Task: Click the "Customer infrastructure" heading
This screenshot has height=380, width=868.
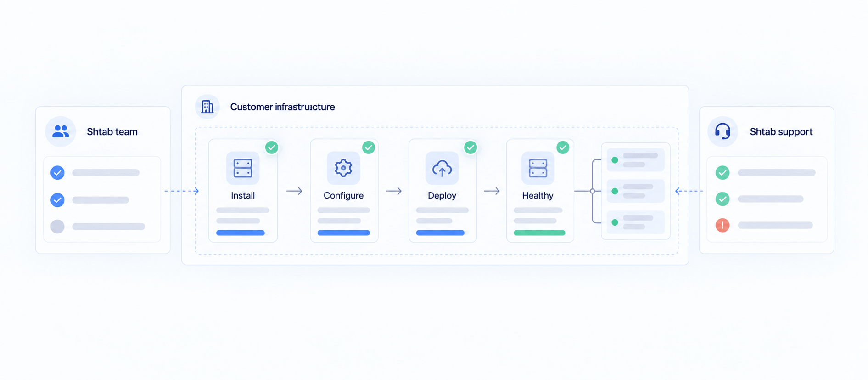Action: click(282, 107)
